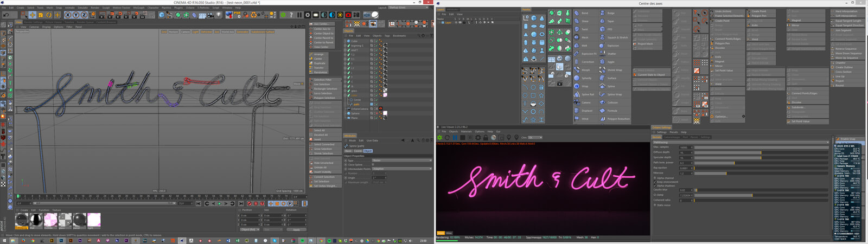Click the Light bulb icon in the toolbar
Image resolution: width=868 pixels, height=244 pixels.
[x=219, y=15]
